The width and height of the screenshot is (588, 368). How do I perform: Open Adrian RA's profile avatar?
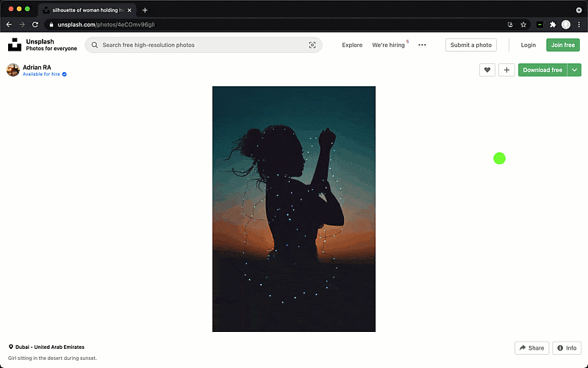coord(13,70)
